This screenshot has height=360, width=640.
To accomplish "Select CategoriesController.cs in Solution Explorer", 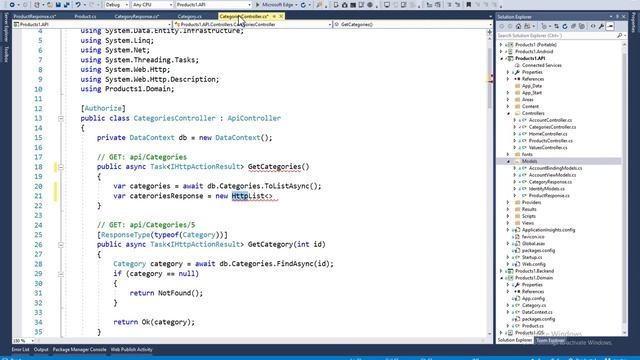I will [552, 127].
